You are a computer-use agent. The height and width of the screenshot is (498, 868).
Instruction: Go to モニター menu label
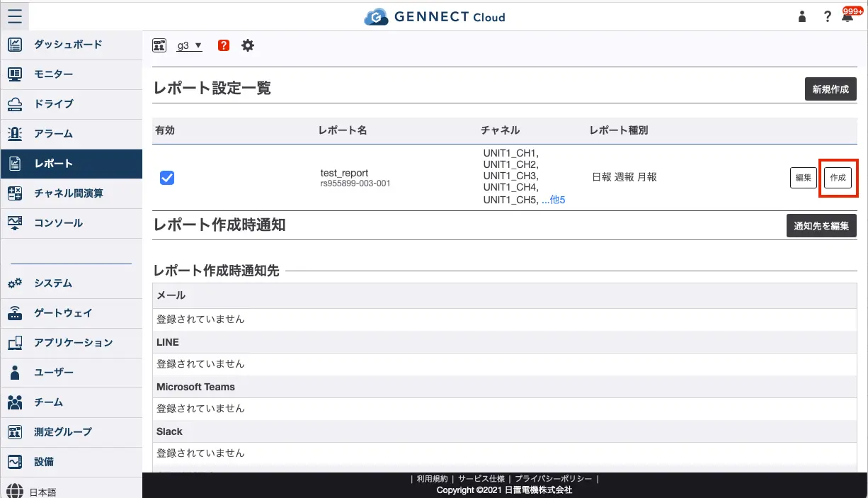pyautogui.click(x=53, y=74)
